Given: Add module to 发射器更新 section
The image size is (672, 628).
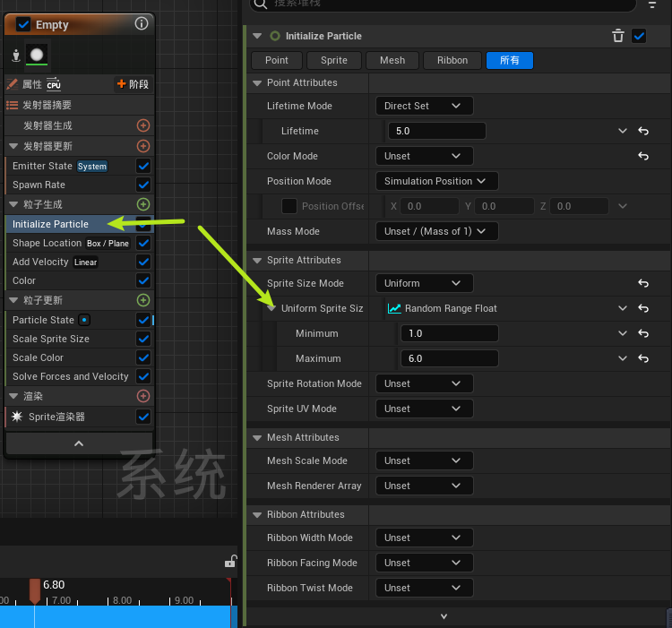Looking at the screenshot, I should [x=143, y=146].
